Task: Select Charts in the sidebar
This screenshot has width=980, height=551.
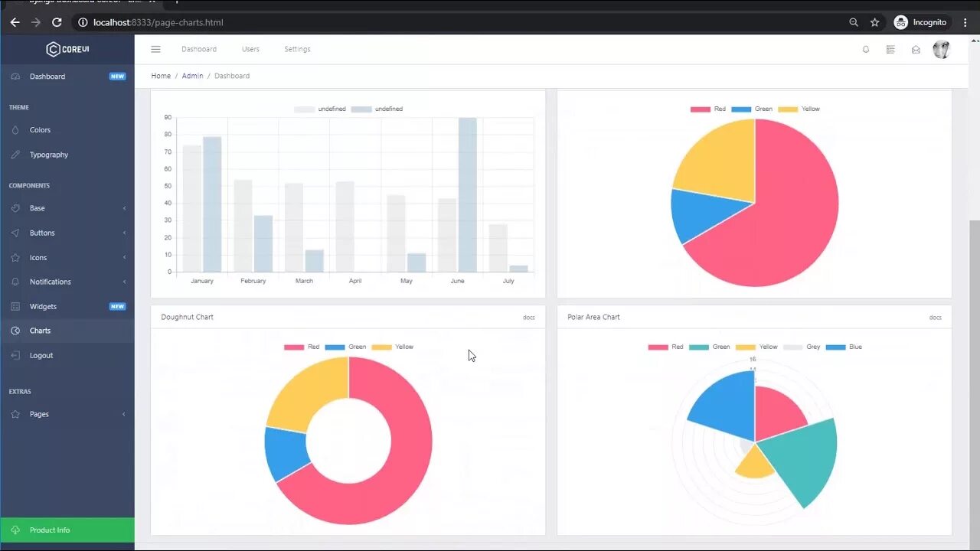Action: 67,331
